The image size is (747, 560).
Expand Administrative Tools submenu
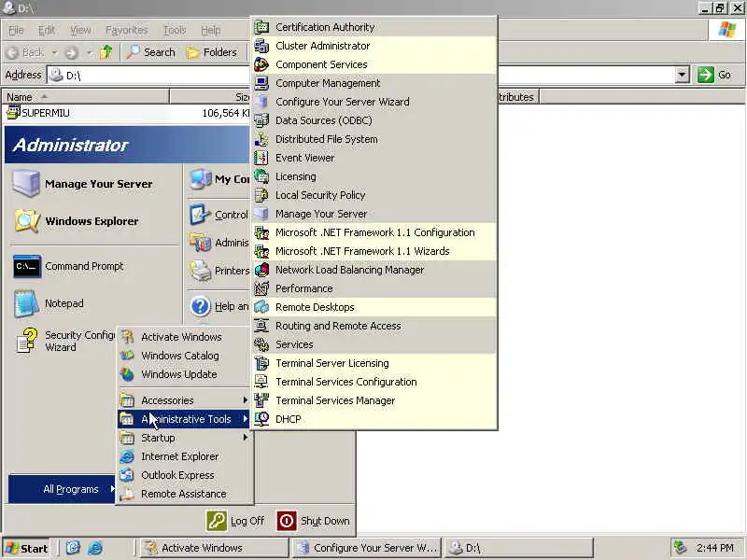[x=184, y=419]
